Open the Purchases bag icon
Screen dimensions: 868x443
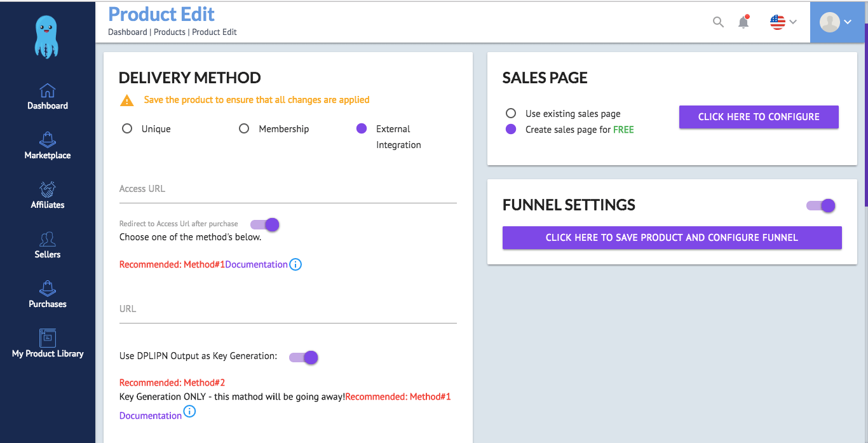tap(48, 289)
